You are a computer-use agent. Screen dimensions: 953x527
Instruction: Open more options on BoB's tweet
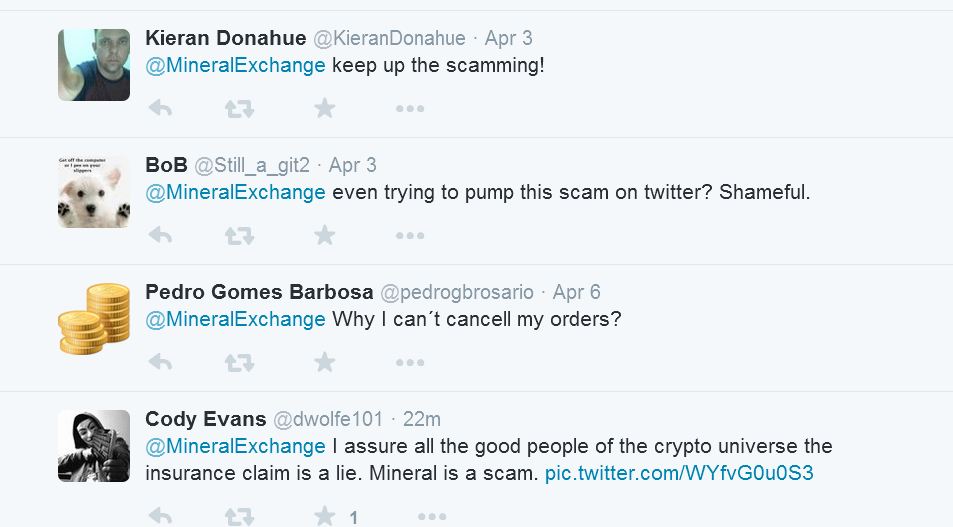410,236
